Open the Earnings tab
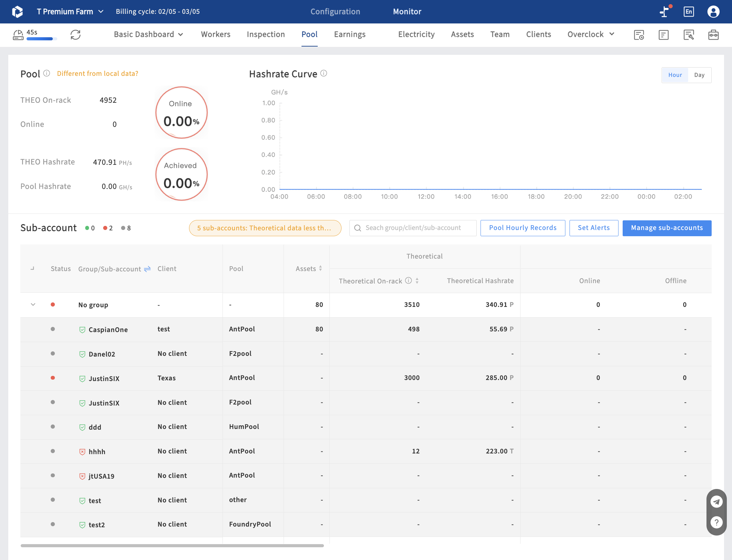Viewport: 732px width, 560px height. point(349,34)
